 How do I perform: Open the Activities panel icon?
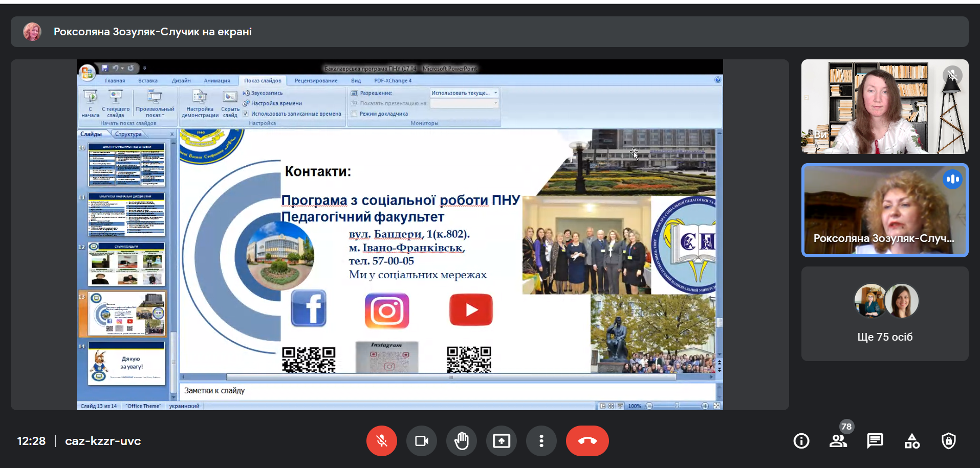pos(912,441)
